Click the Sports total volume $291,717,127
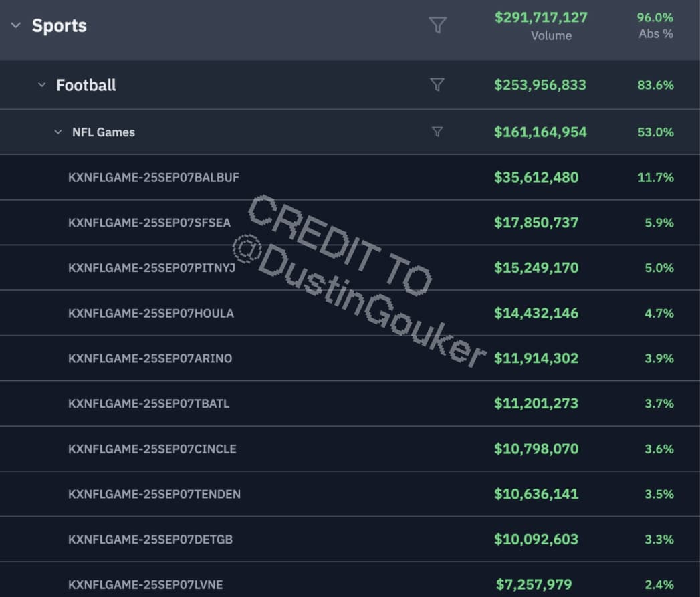Screen dimensions: 700x597 (540, 17)
